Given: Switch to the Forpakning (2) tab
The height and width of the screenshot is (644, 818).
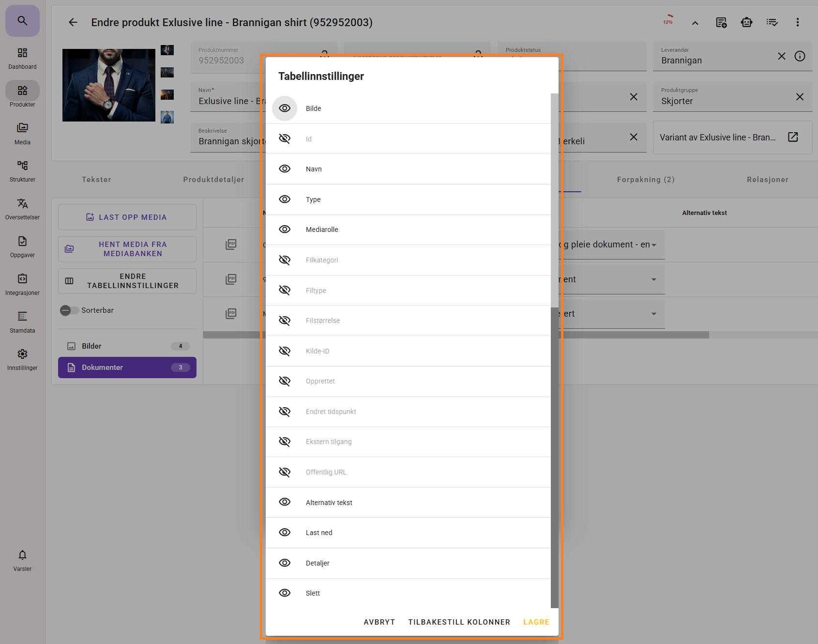Looking at the screenshot, I should tap(645, 180).
